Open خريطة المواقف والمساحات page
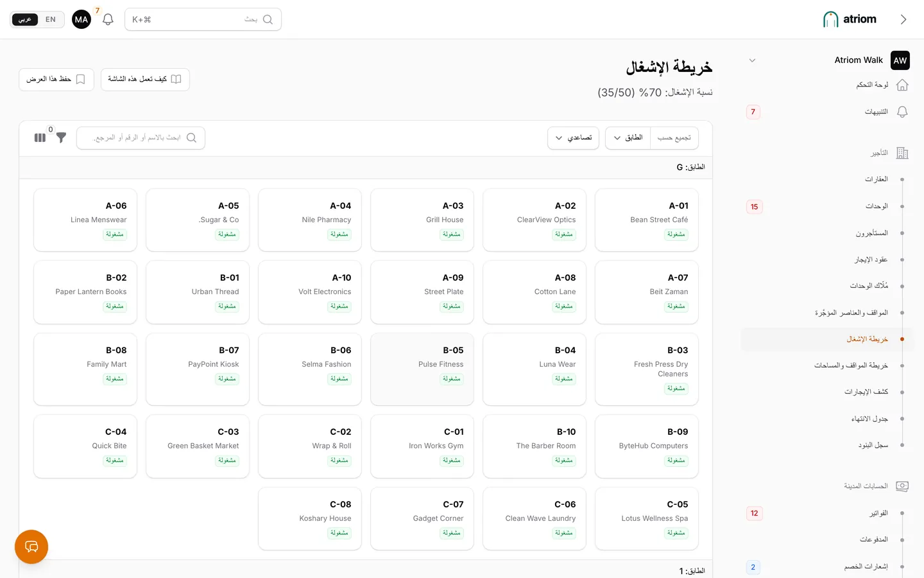 coord(826,365)
